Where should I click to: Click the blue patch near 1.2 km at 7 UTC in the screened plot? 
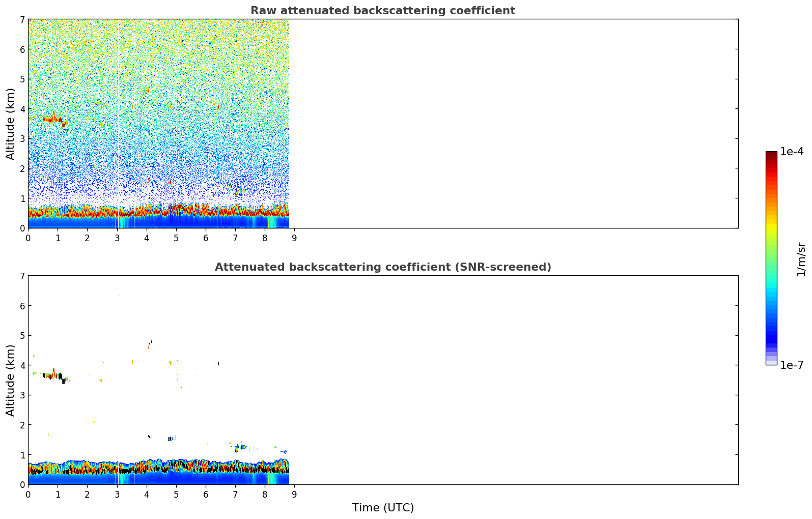click(x=239, y=447)
